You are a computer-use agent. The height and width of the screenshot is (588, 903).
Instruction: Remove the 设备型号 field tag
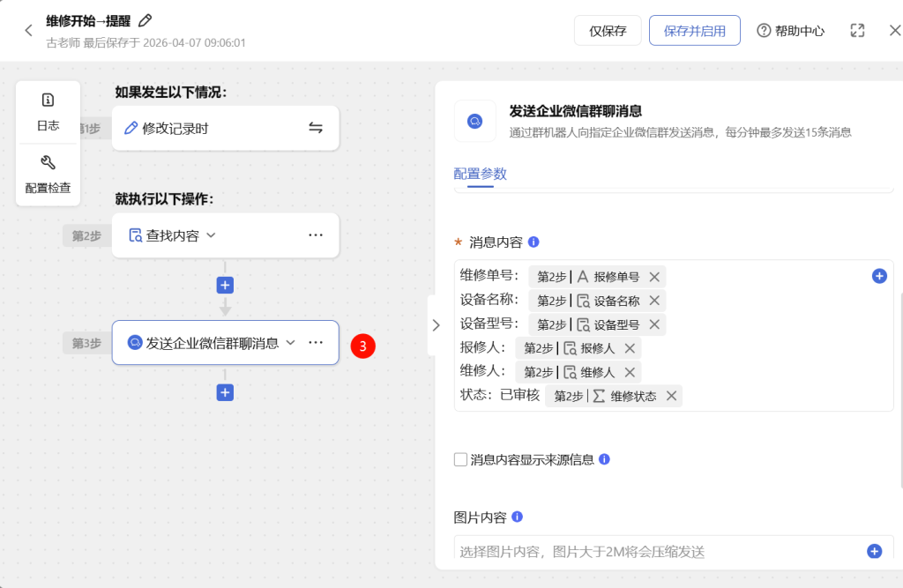tap(654, 324)
